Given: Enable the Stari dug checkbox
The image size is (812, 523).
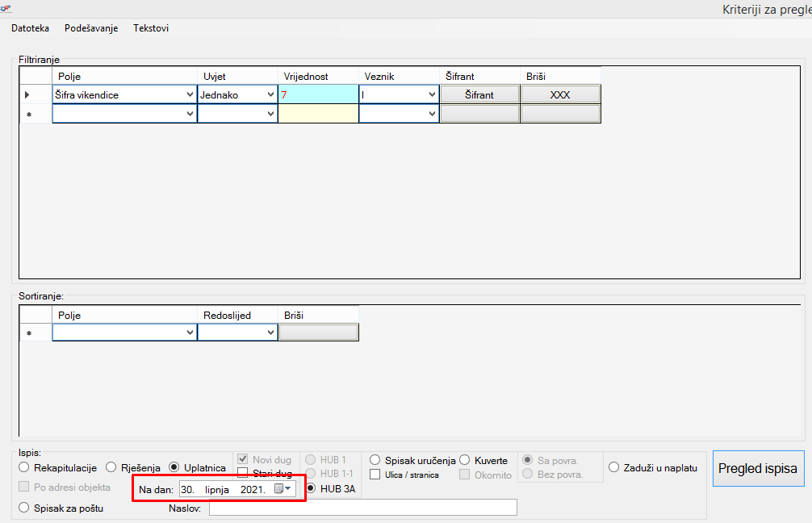Looking at the screenshot, I should [243, 474].
